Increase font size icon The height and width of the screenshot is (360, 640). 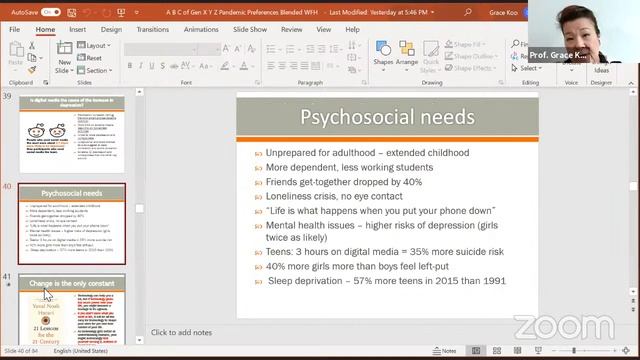(226, 49)
